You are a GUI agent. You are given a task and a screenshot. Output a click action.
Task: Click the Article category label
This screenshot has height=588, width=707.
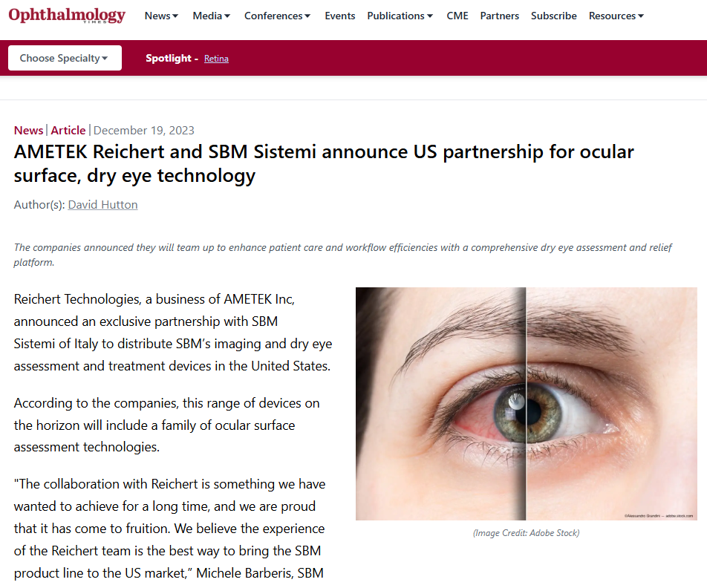(68, 131)
